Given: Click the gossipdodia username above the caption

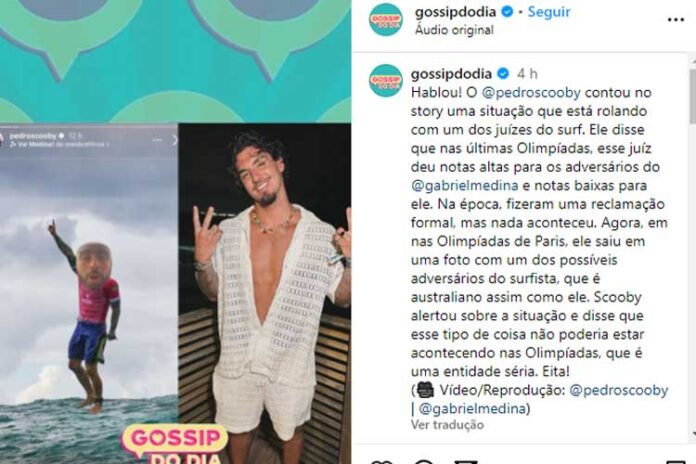Looking at the screenshot, I should click(x=451, y=73).
